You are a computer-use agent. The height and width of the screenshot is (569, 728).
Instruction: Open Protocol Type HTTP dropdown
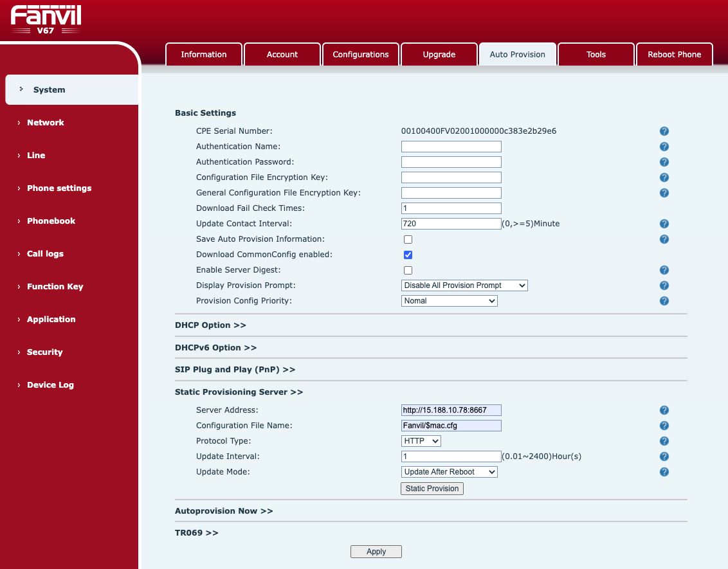[421, 441]
